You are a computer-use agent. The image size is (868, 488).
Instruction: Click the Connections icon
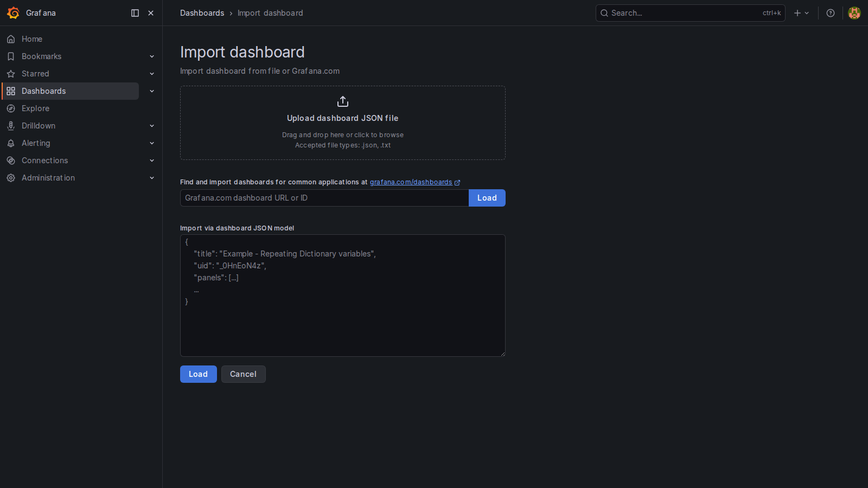pyautogui.click(x=11, y=160)
